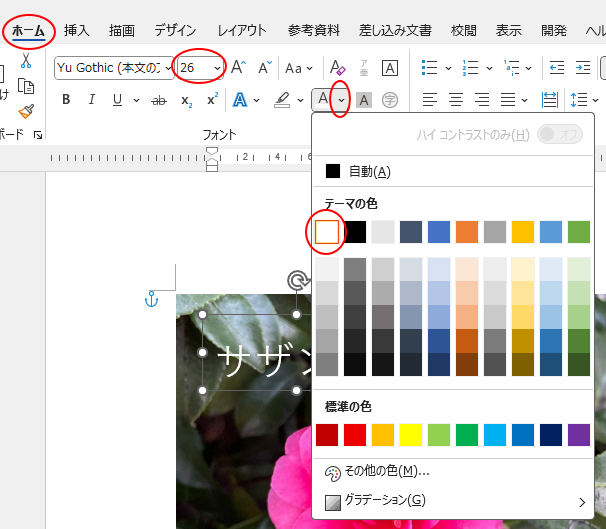
Task: Increase font size with the larger A button
Action: click(x=238, y=68)
